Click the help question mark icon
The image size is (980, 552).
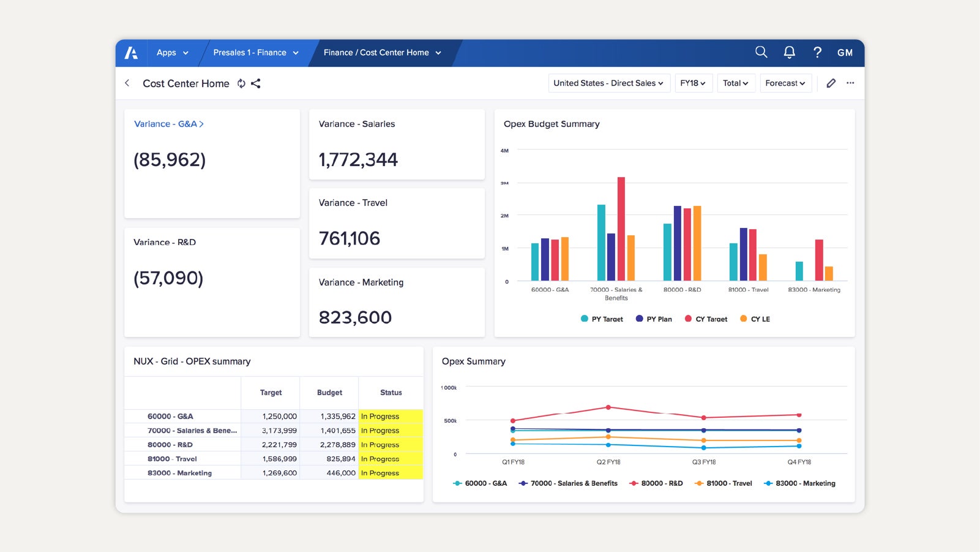(817, 53)
